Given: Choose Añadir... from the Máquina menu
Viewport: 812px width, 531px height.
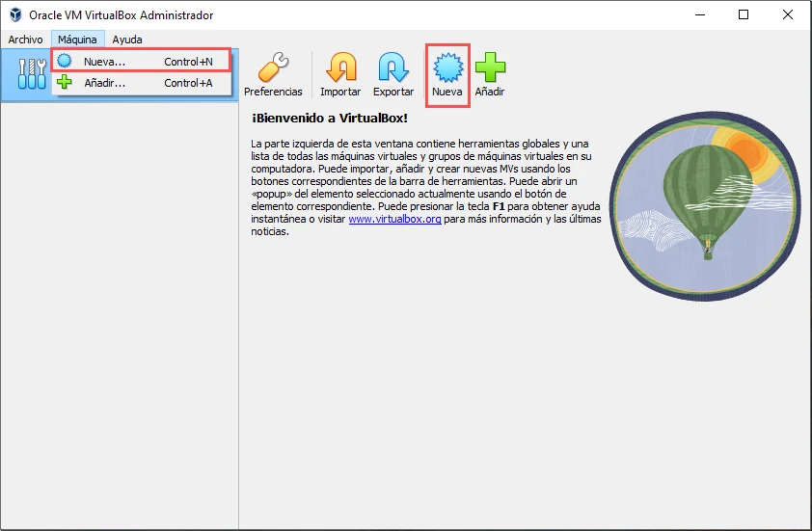Looking at the screenshot, I should [142, 83].
